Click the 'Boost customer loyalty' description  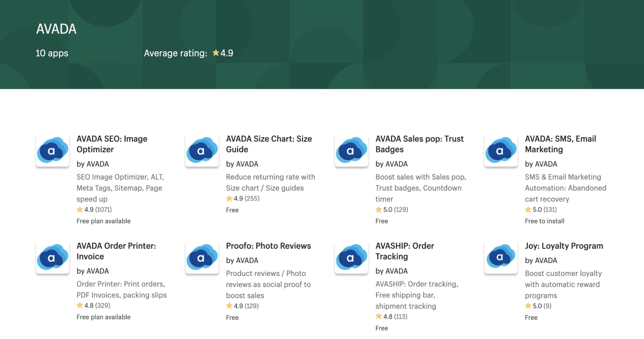[563, 284]
